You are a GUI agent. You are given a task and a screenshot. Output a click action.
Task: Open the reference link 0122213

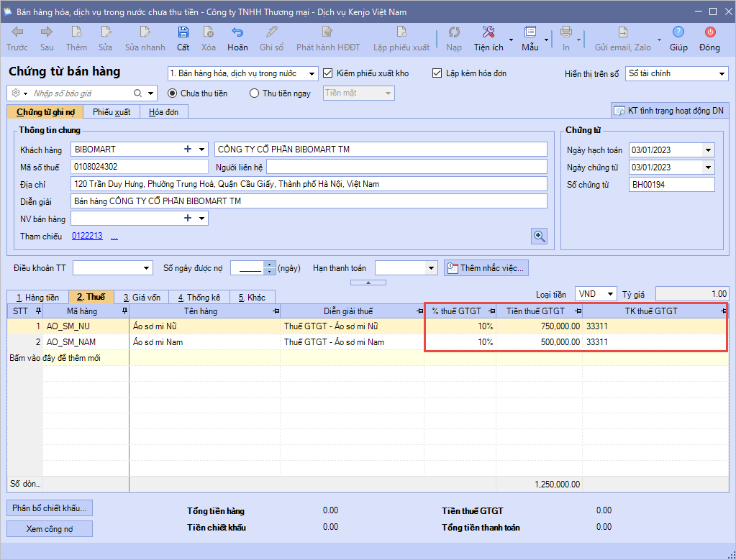click(87, 236)
